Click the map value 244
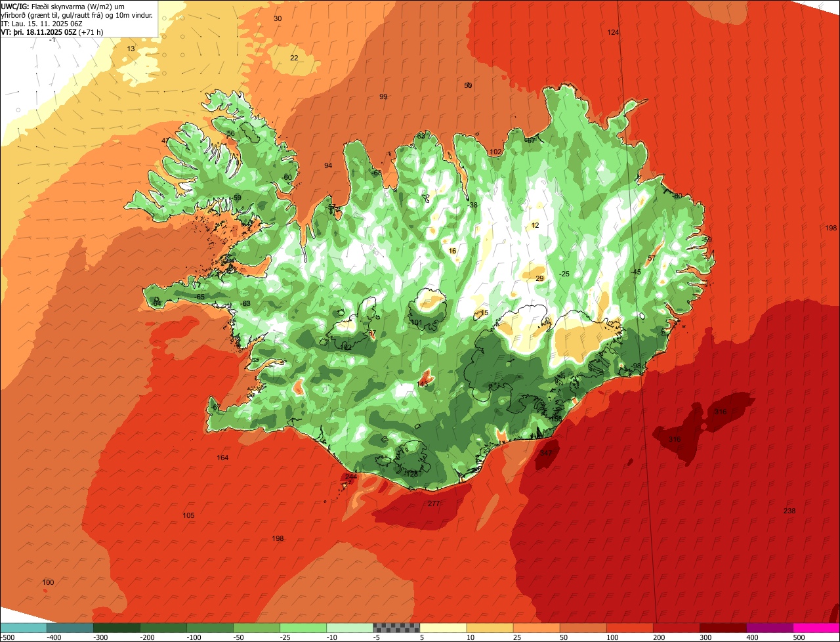The image size is (840, 642). click(351, 477)
